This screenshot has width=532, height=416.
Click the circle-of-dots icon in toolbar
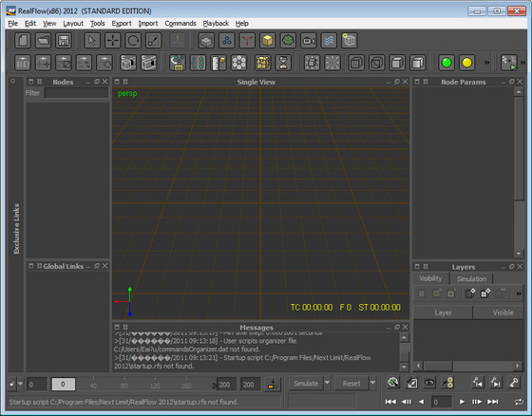click(x=238, y=63)
